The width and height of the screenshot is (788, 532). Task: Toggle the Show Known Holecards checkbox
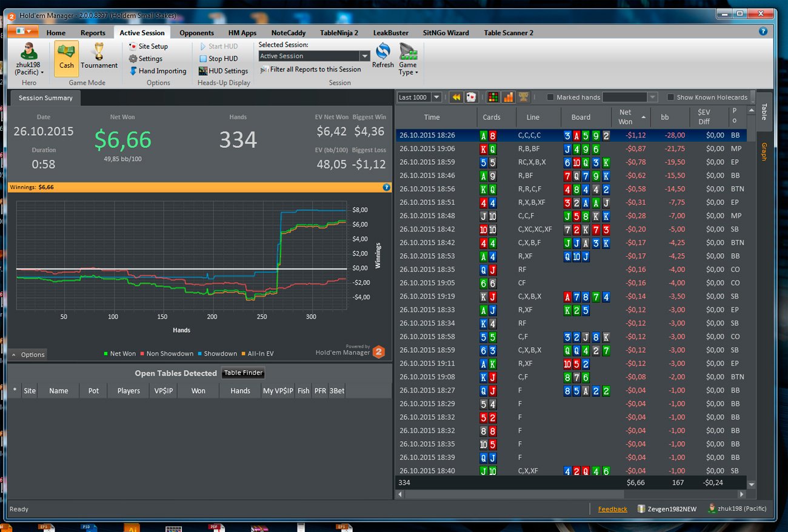click(670, 97)
